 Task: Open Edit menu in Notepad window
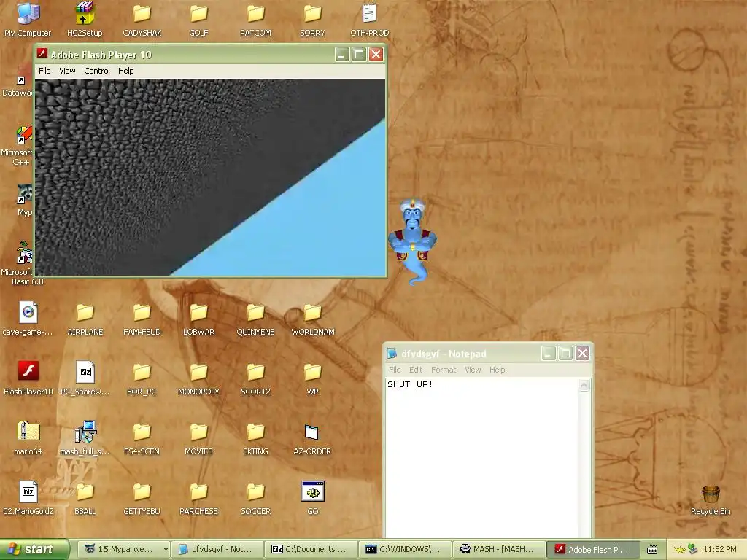[x=415, y=370]
